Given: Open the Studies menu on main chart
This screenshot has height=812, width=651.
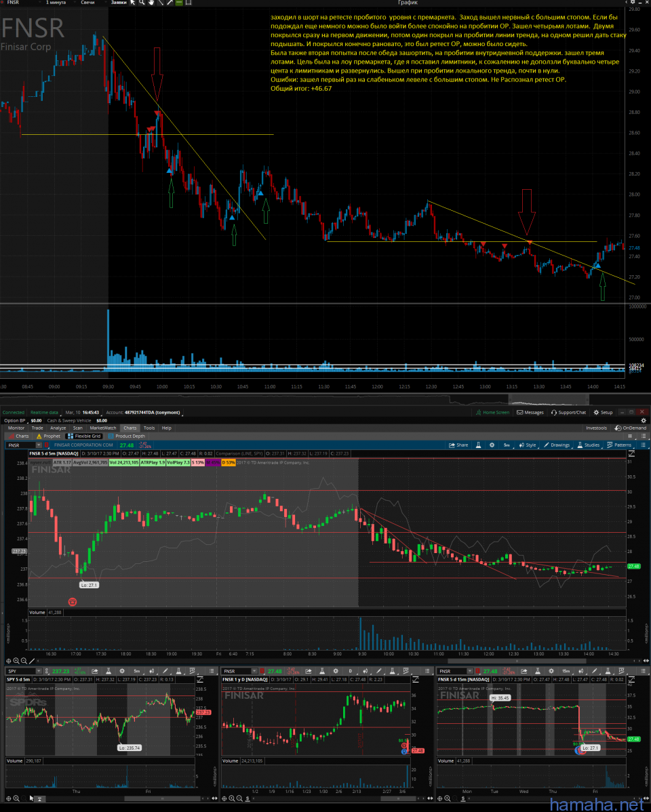Looking at the screenshot, I should pyautogui.click(x=589, y=445).
